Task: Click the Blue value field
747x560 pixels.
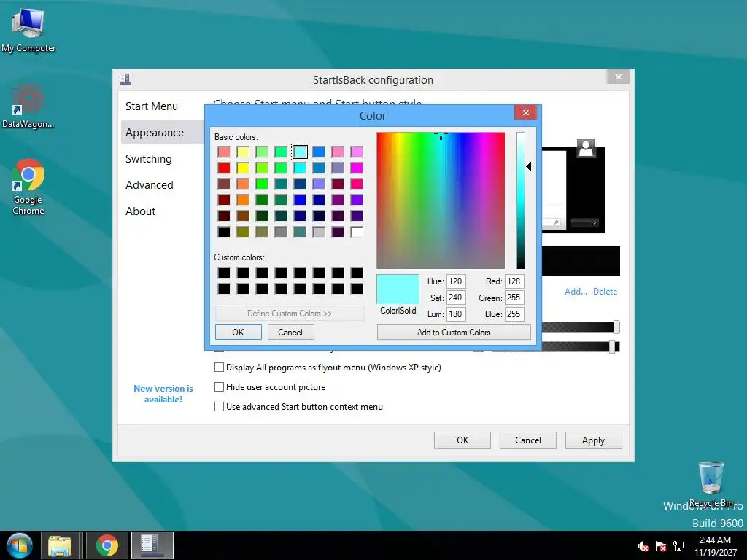Action: click(514, 314)
